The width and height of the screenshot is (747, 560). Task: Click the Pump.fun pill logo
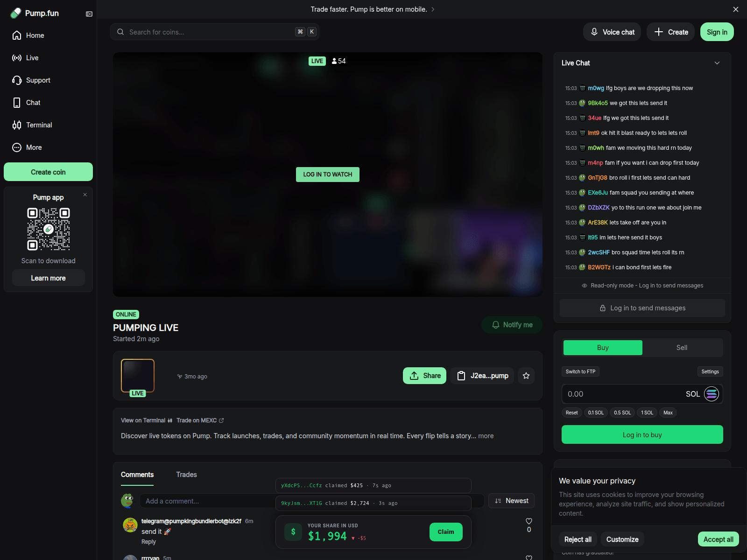[x=16, y=13]
